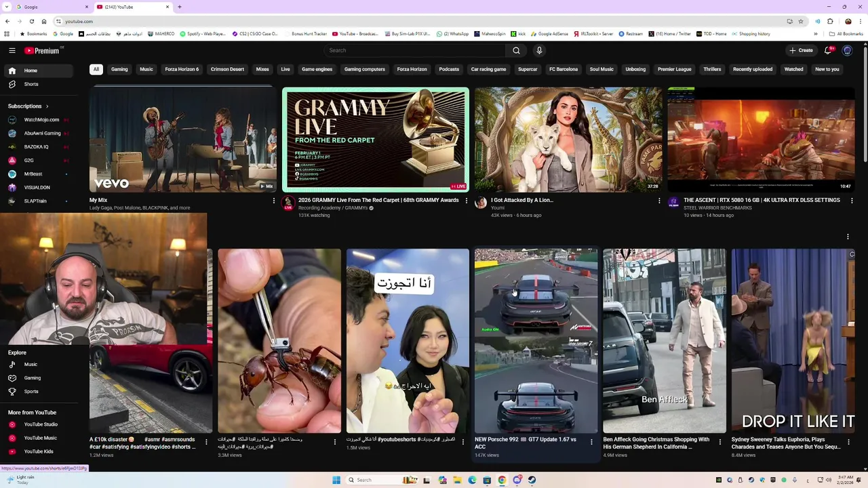The height and width of the screenshot is (488, 868).
Task: Open Chrome extensions puzzle icon
Action: coord(830,21)
